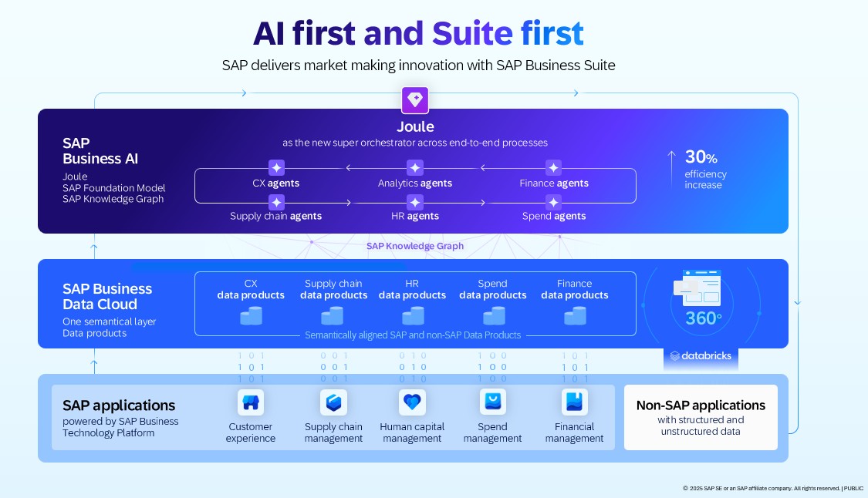Click the CX data products database icon
The image size is (868, 498).
click(x=251, y=315)
